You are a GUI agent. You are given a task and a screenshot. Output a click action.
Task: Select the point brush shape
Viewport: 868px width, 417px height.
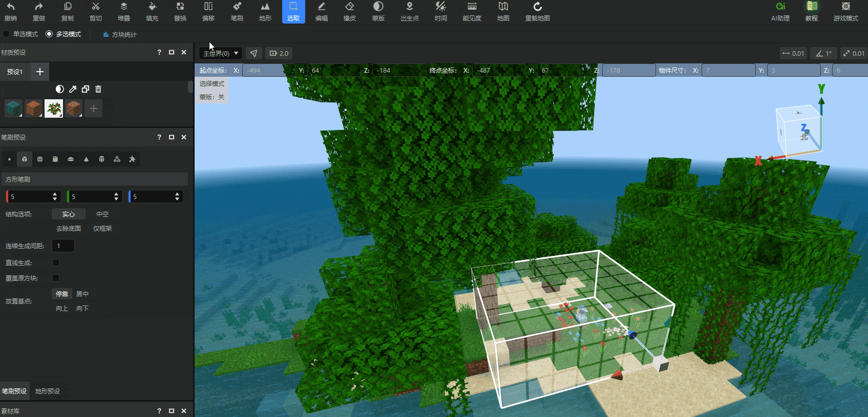[9, 159]
